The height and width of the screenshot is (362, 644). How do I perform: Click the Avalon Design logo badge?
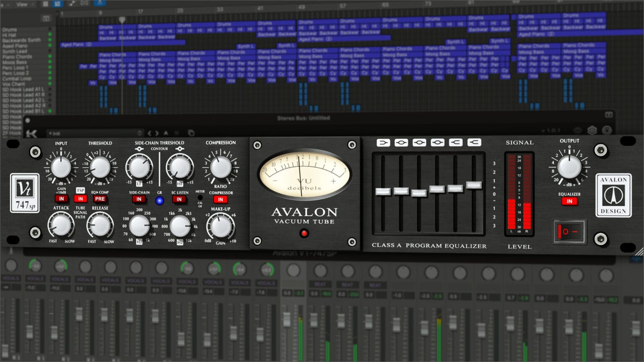(613, 195)
